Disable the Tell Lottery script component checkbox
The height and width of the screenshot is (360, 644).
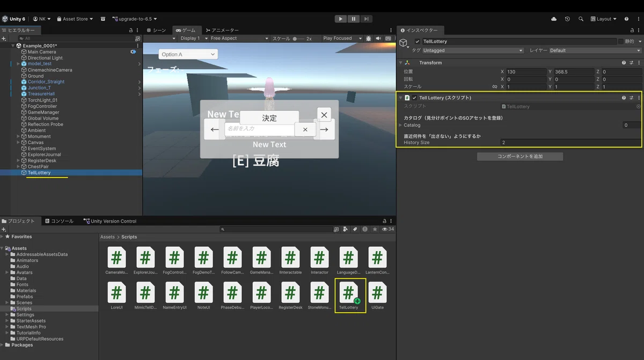(x=414, y=98)
